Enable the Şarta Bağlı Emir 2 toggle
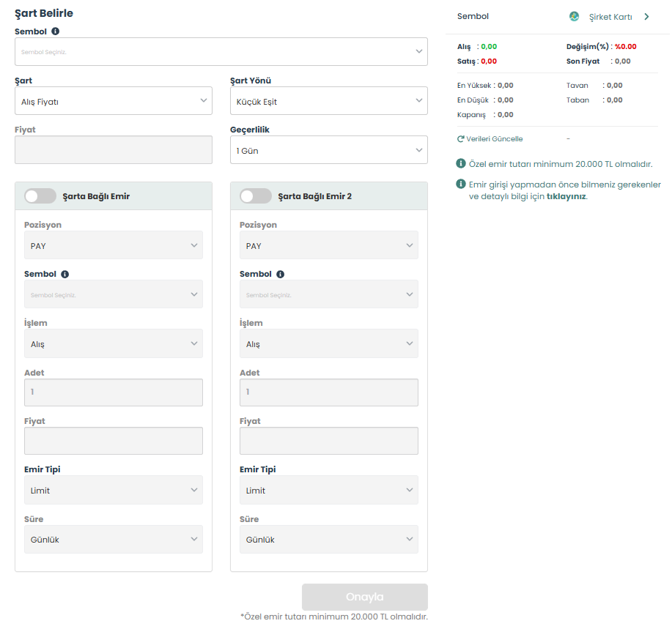 click(256, 196)
